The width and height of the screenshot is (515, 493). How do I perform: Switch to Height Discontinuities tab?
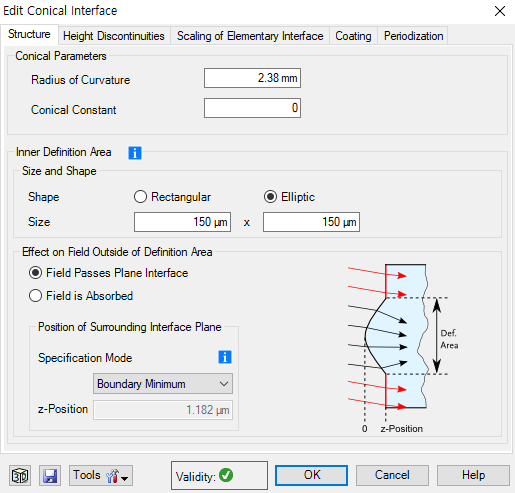[114, 36]
